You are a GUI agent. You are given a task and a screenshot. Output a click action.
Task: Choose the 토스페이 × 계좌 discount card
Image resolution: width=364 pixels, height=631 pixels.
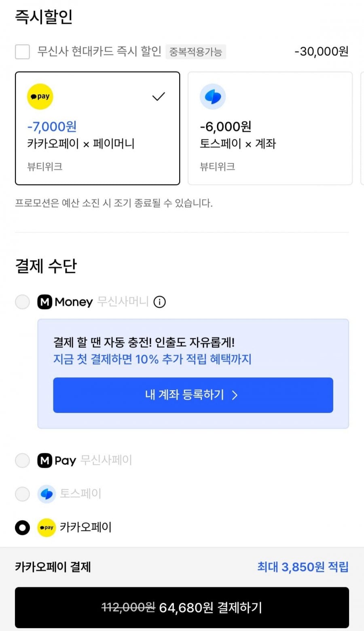click(270, 129)
